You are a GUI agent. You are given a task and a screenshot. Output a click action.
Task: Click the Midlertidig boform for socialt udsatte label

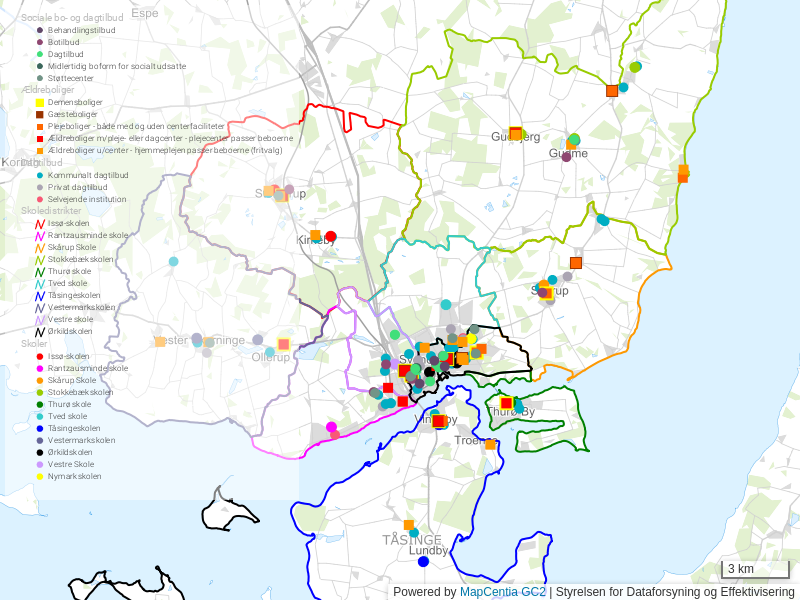pos(116,66)
